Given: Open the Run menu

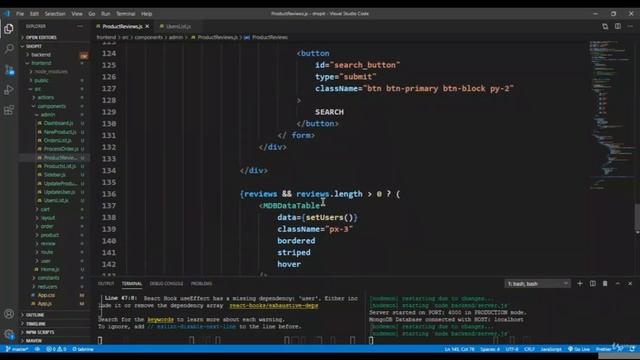Looking at the screenshot, I should (105, 13).
